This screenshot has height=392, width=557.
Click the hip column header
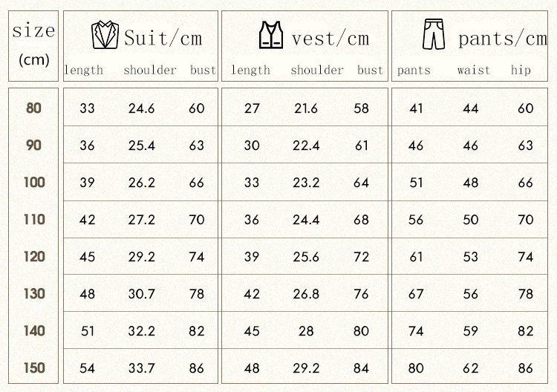point(521,71)
